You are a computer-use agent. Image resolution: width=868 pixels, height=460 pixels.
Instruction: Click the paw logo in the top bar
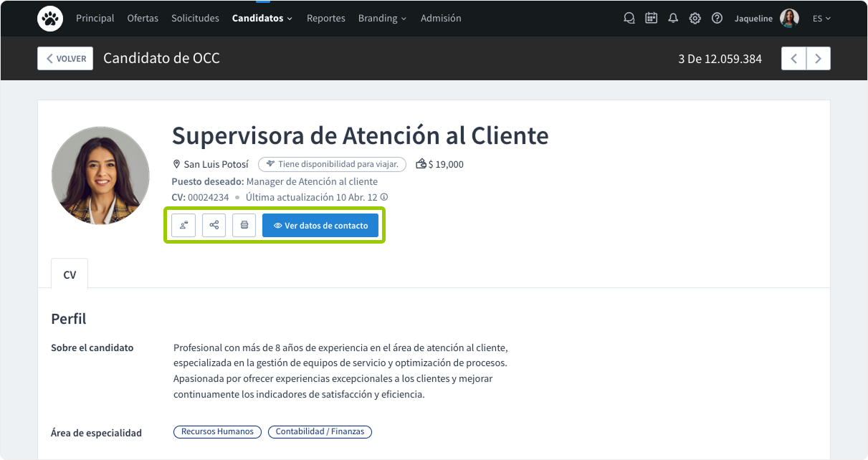coord(49,18)
